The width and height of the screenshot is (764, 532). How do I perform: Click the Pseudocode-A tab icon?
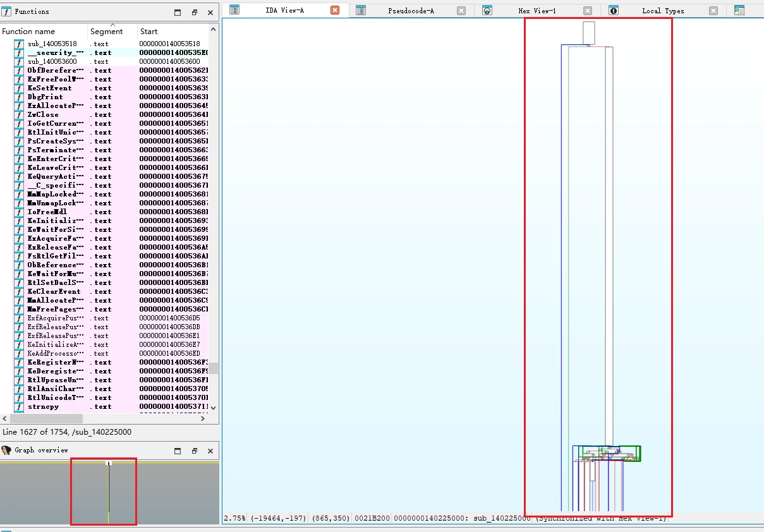361,10
